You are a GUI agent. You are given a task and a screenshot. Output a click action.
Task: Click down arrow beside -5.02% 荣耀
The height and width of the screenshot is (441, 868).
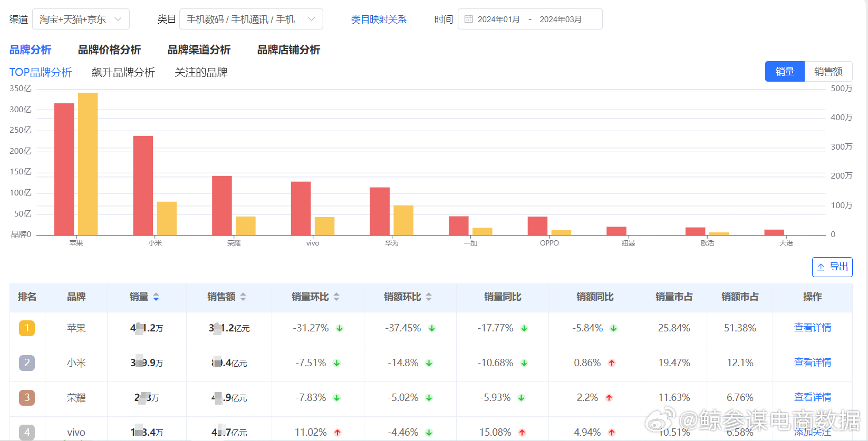pos(429,398)
